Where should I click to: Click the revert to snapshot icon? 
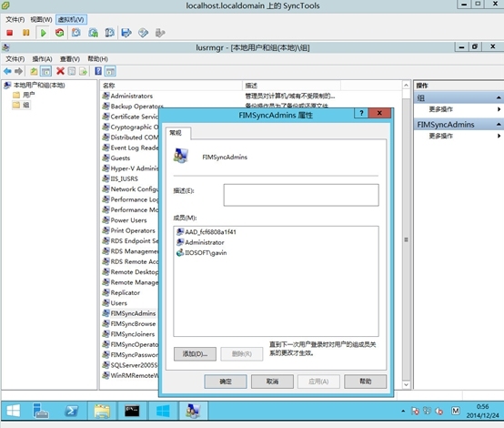coord(93,33)
